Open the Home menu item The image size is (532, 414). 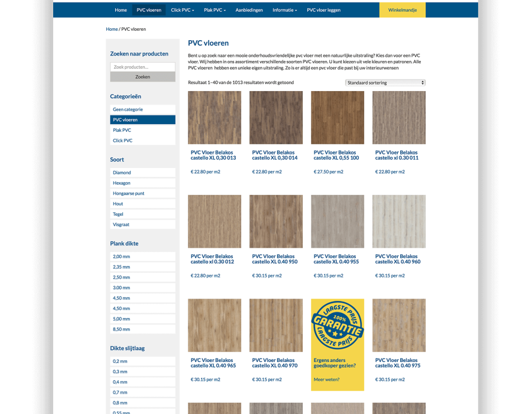point(121,10)
